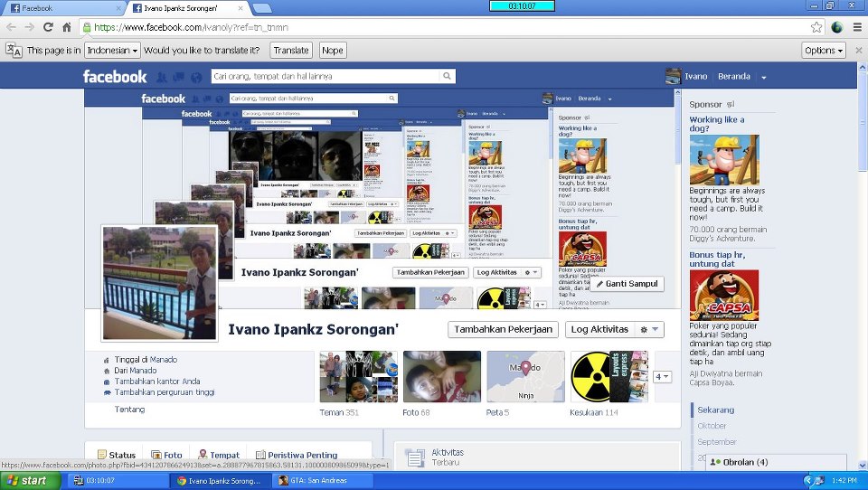Open translate Options dropdown
Screen dimensions: 868x490
(x=824, y=51)
